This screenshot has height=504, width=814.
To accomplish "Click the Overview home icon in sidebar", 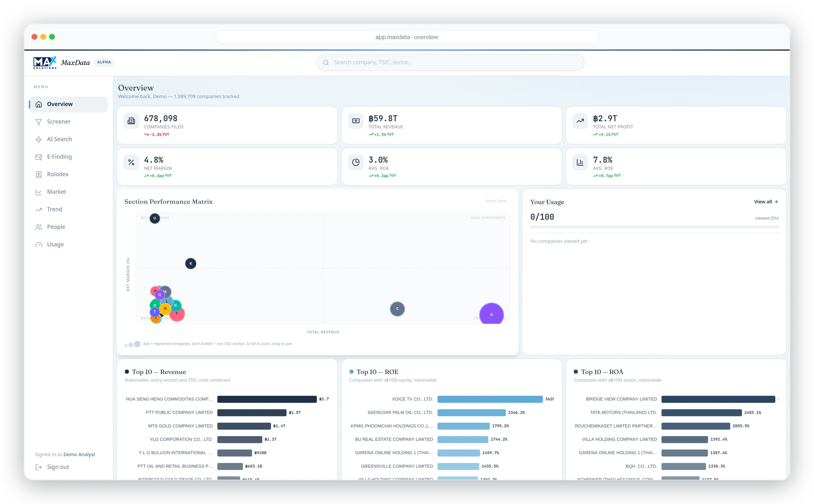I will [x=39, y=104].
